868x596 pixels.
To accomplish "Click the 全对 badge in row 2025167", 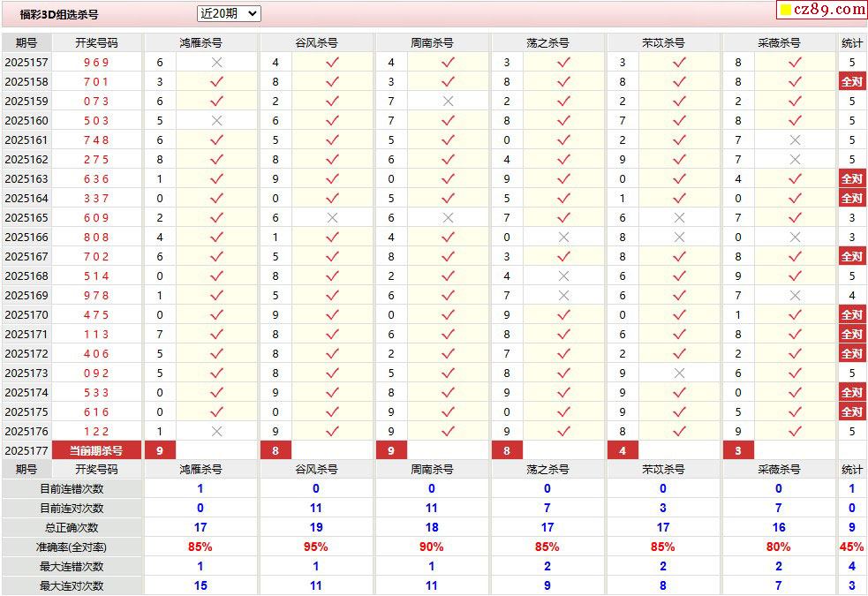I will [x=852, y=257].
